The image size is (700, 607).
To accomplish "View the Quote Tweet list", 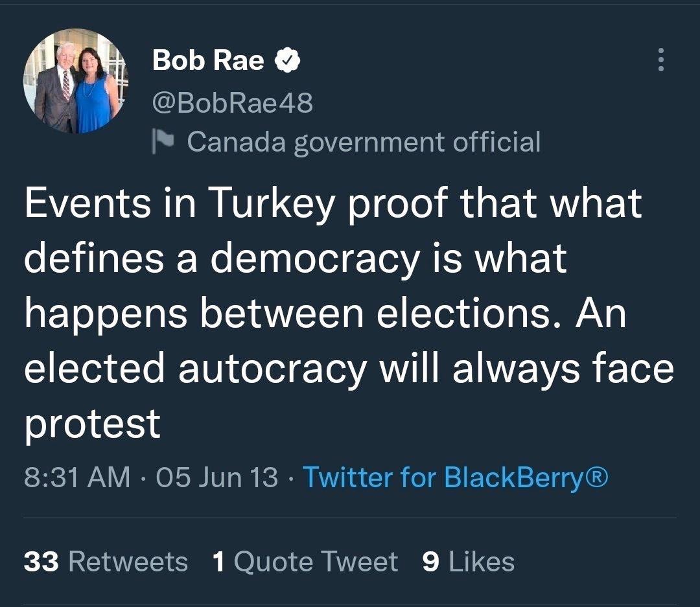I will click(305, 561).
